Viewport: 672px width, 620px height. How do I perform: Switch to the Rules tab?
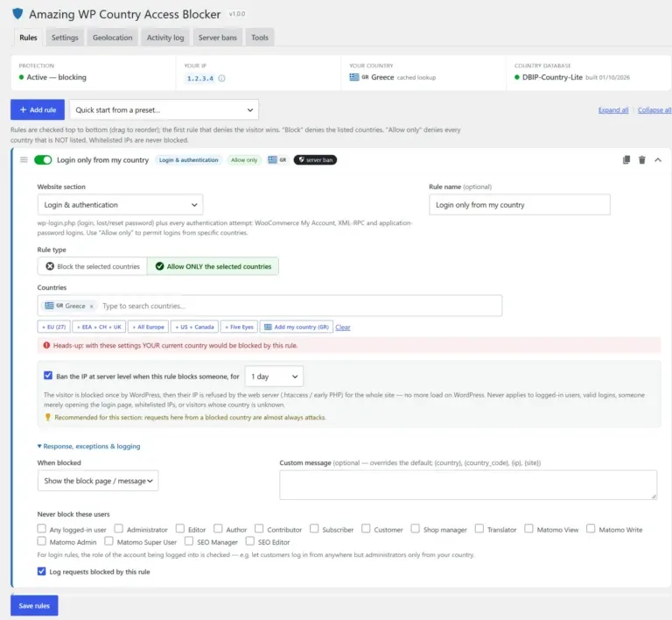[28, 38]
